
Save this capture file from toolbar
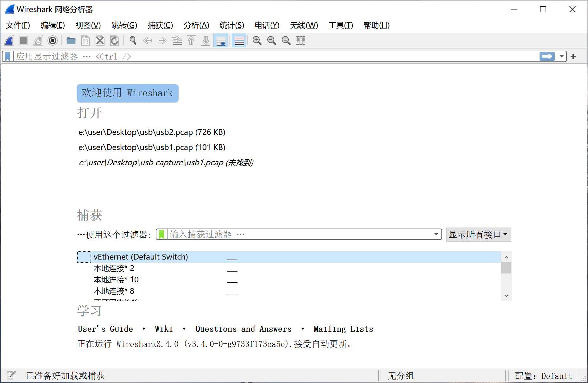pyautogui.click(x=85, y=41)
